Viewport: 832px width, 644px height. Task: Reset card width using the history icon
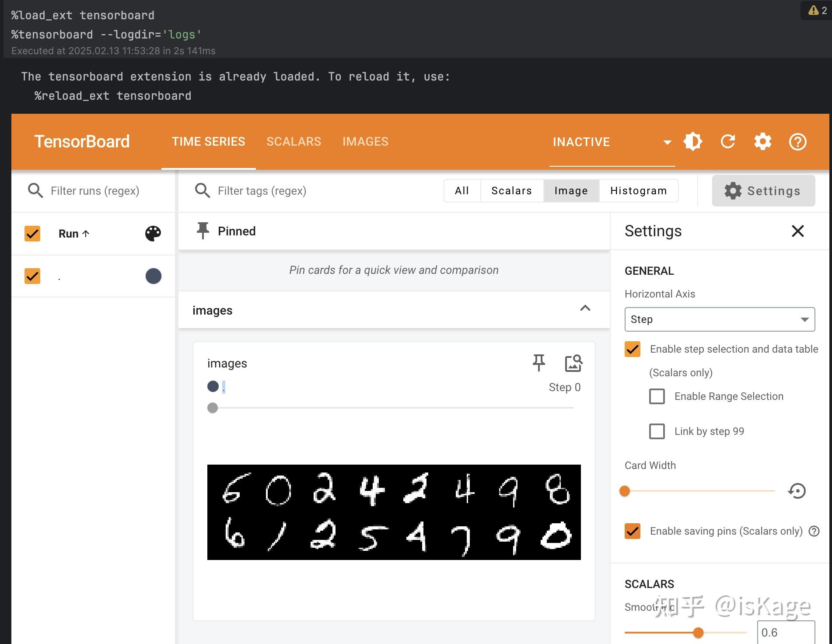coord(797,491)
